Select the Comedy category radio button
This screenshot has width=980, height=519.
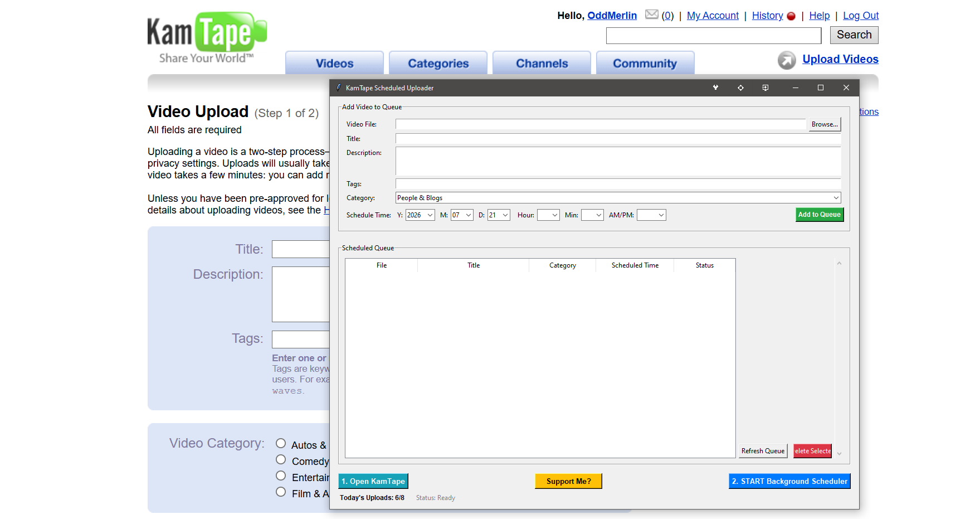281,460
